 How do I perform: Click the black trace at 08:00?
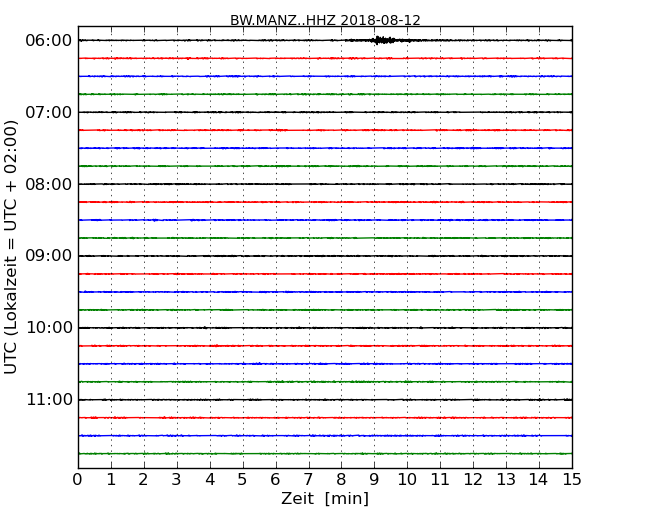325,184
